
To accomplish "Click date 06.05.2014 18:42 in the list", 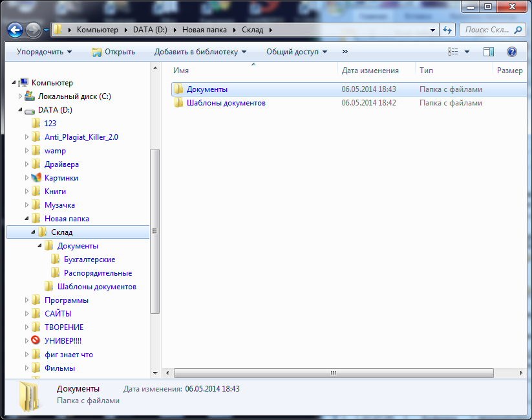I will pyautogui.click(x=368, y=103).
